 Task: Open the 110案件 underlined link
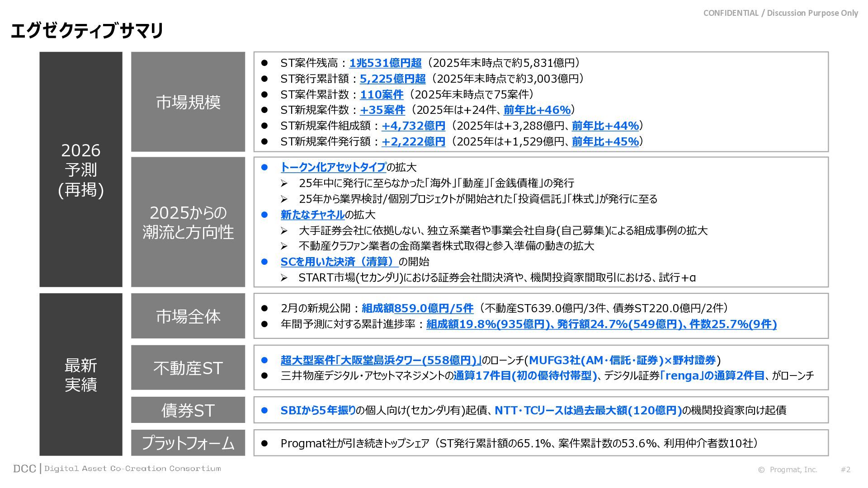point(382,94)
